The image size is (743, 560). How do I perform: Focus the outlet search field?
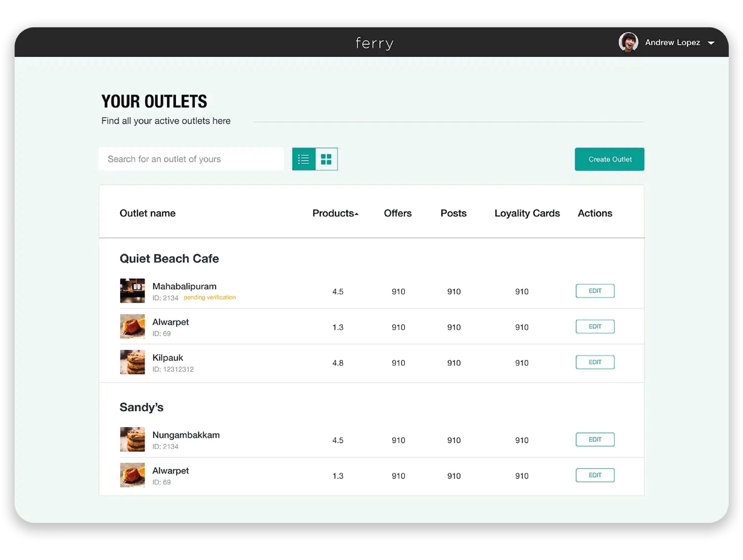191,159
